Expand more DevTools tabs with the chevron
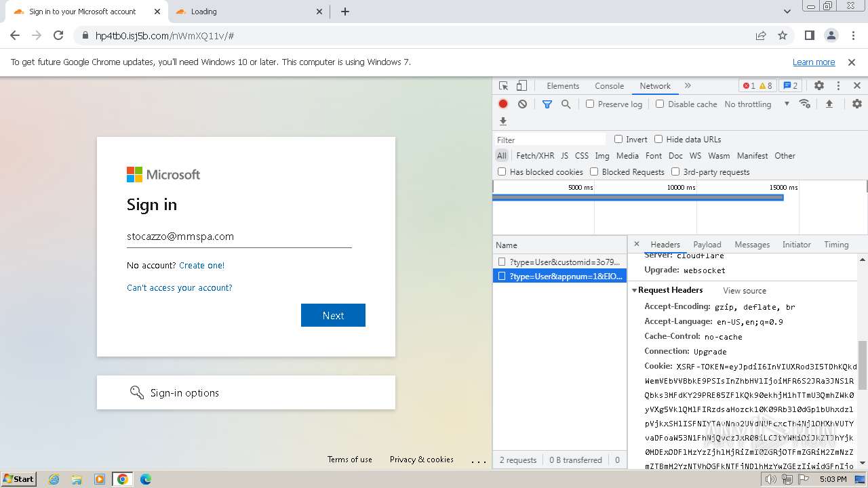This screenshot has width=868, height=488. [x=688, y=86]
